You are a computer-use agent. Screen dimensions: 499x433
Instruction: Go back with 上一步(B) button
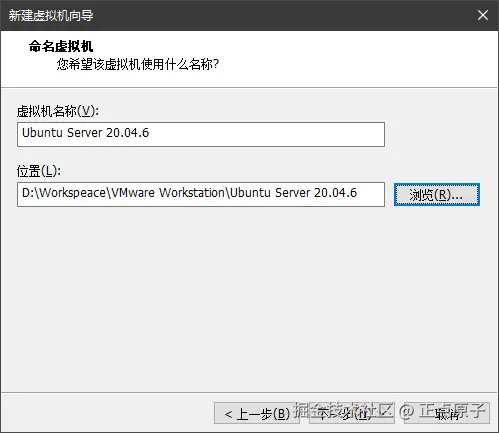point(257,413)
